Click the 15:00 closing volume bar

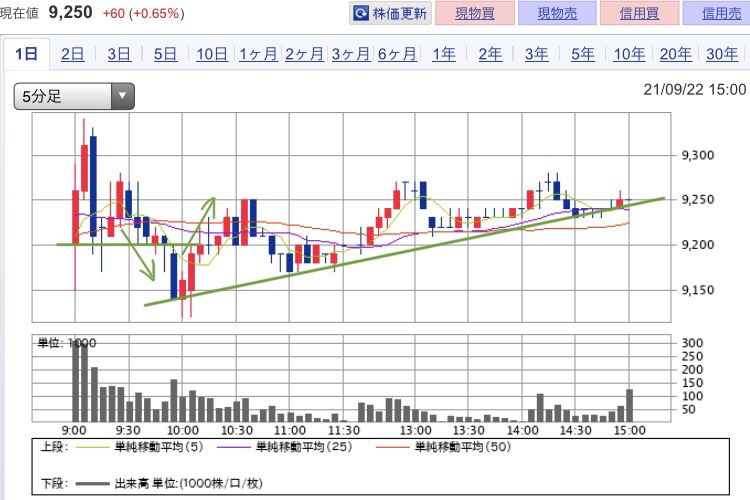(x=629, y=405)
